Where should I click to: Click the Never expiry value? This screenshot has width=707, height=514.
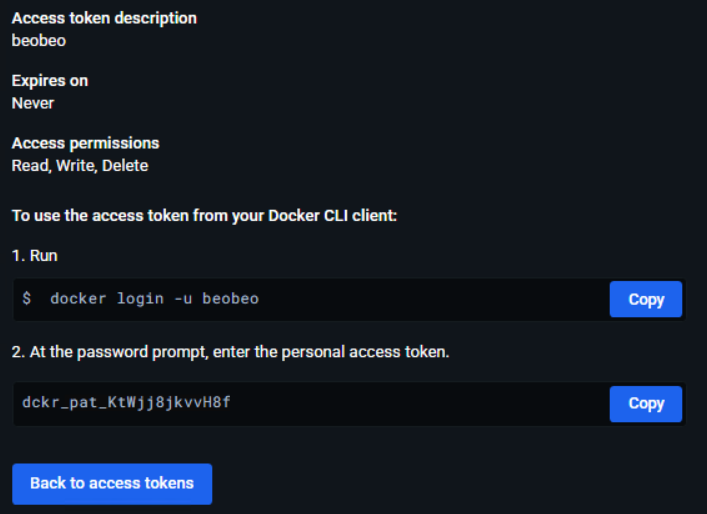[x=33, y=103]
